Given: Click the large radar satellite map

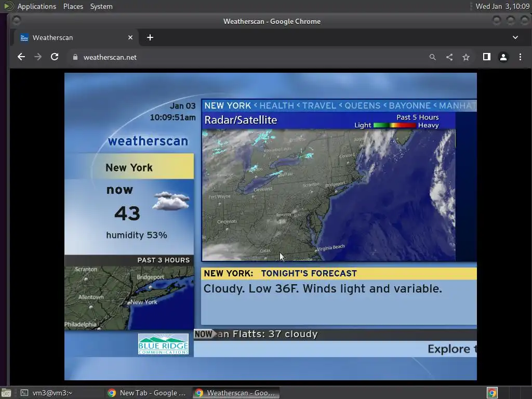Looking at the screenshot, I should (x=328, y=195).
